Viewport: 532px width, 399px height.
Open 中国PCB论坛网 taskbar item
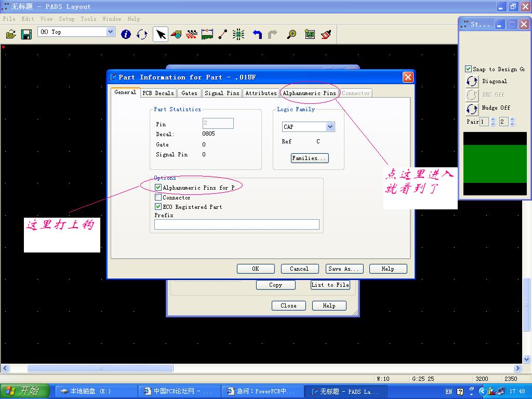[179, 391]
